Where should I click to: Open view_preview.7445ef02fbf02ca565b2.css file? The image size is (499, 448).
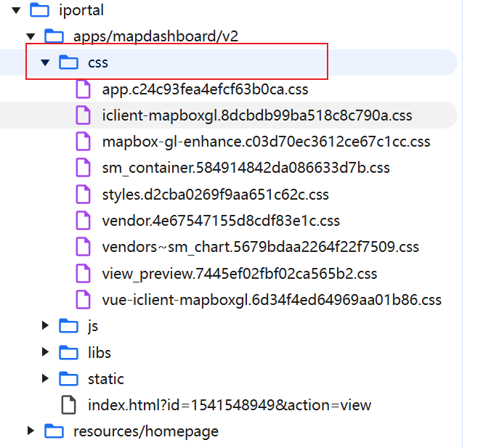point(239,274)
